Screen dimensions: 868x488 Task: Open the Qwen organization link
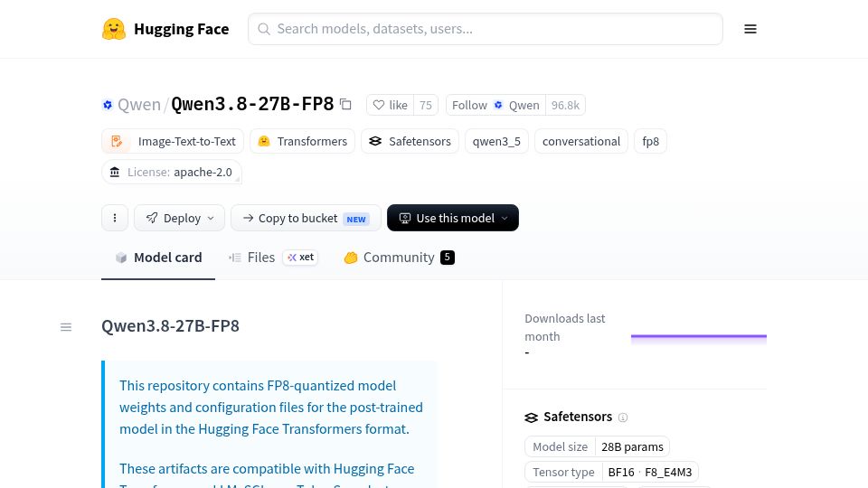coord(139,104)
